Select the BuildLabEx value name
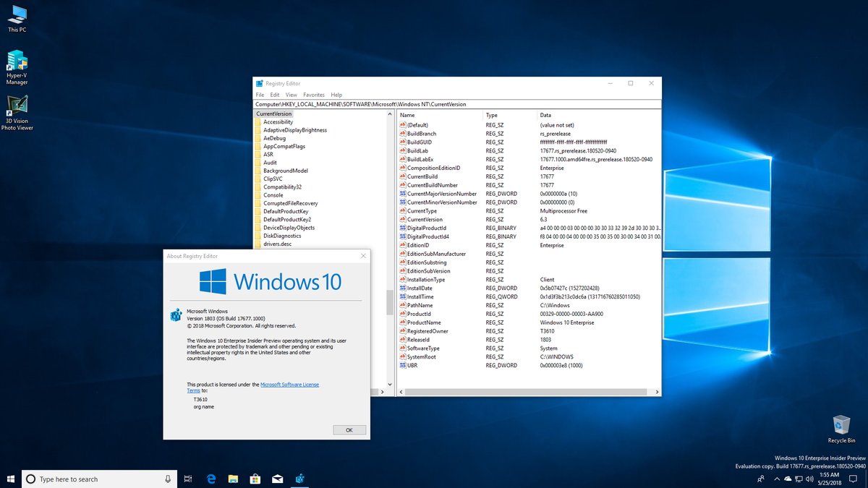868x488 pixels. [420, 159]
